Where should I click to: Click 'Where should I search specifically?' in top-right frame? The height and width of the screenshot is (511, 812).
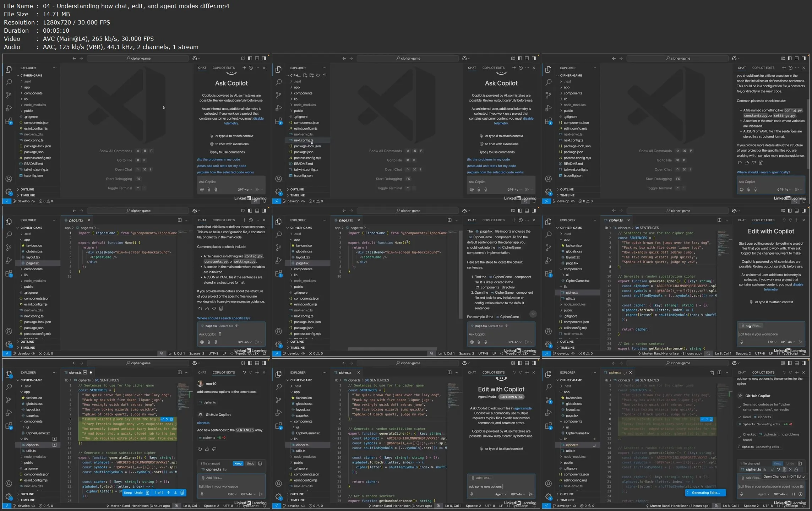pyautogui.click(x=763, y=172)
